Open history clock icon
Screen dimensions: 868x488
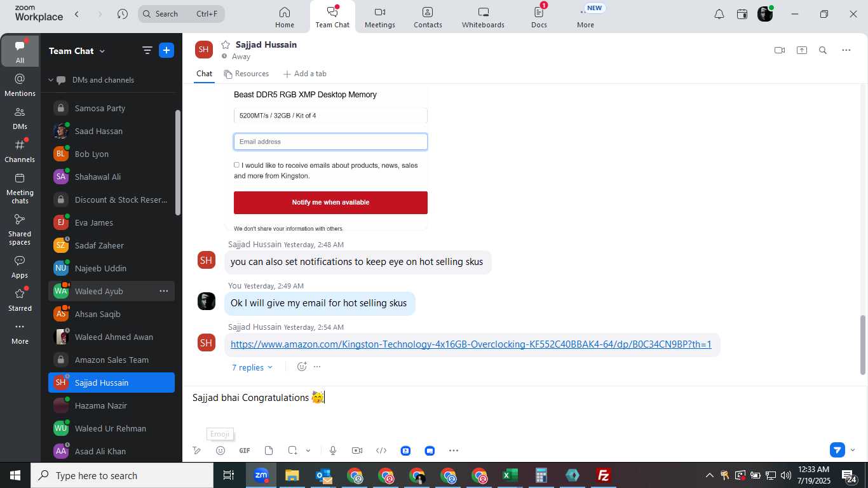(x=123, y=13)
